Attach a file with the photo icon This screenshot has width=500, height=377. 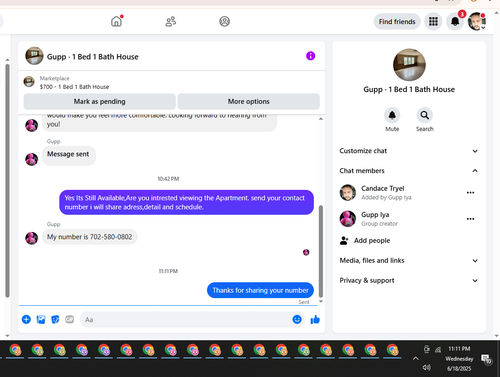(x=41, y=320)
